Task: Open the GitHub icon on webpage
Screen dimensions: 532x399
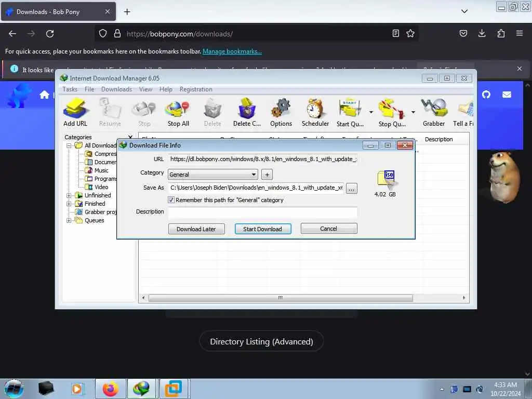Action: tap(486, 95)
